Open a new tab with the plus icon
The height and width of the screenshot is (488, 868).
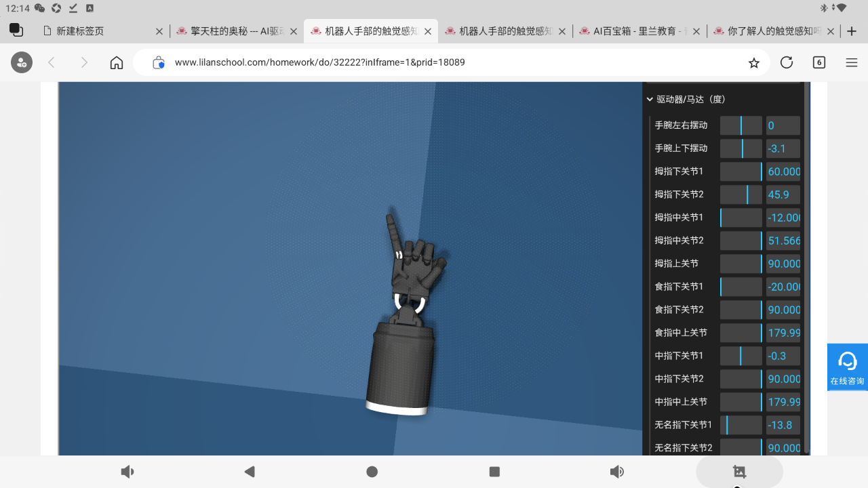coord(852,31)
